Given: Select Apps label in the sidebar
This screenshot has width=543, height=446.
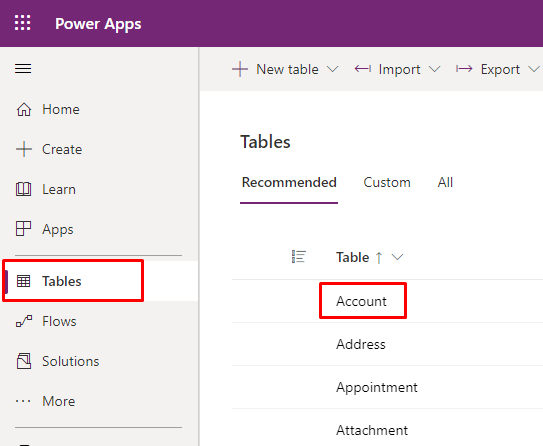Looking at the screenshot, I should pos(58,230).
